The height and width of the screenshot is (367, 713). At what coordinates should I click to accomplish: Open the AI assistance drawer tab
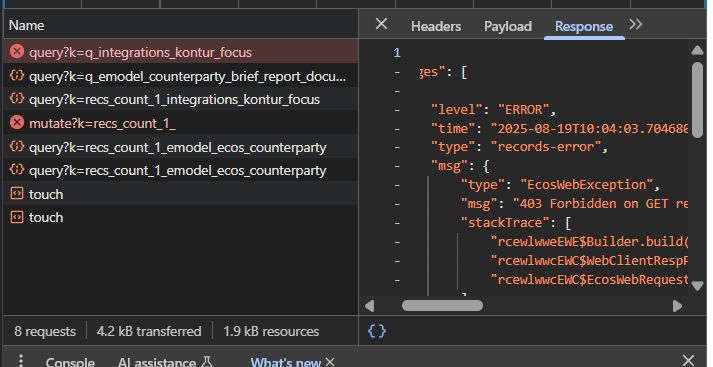[165, 362]
